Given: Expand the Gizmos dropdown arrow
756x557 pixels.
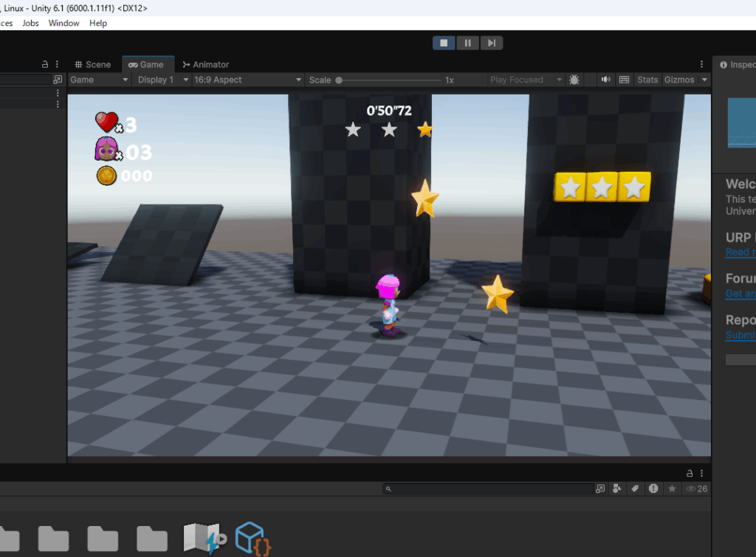Looking at the screenshot, I should point(704,80).
